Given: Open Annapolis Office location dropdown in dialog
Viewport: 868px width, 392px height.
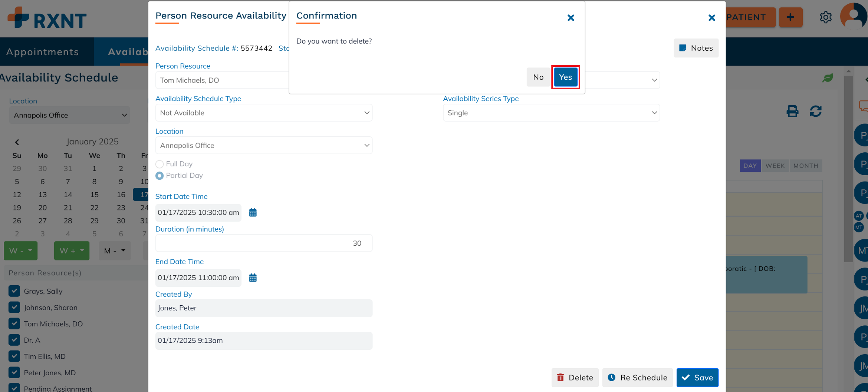Looking at the screenshot, I should 264,146.
